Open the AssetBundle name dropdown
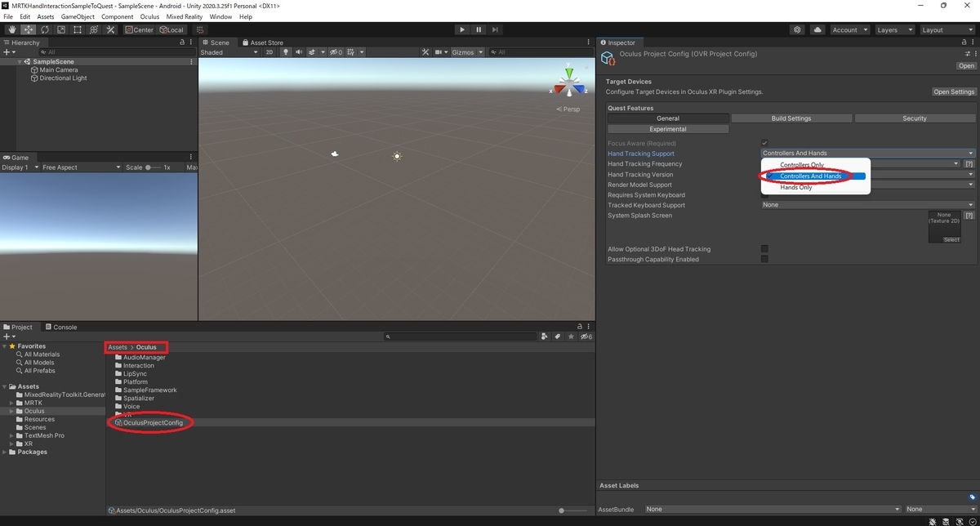This screenshot has width=980, height=526. pyautogui.click(x=772, y=509)
